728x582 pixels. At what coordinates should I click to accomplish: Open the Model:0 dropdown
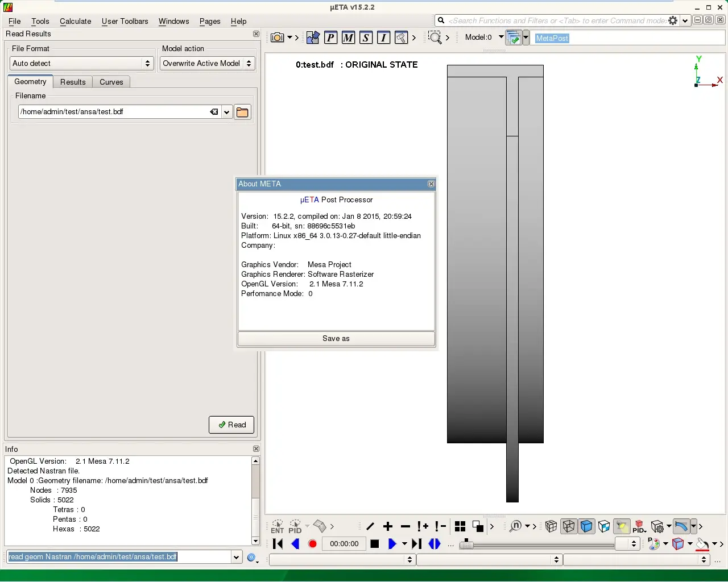coord(501,37)
